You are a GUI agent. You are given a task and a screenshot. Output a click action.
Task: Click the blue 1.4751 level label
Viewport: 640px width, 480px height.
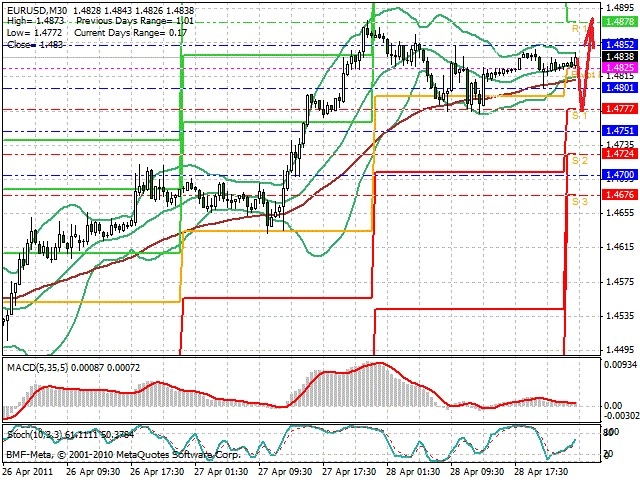pyautogui.click(x=620, y=131)
